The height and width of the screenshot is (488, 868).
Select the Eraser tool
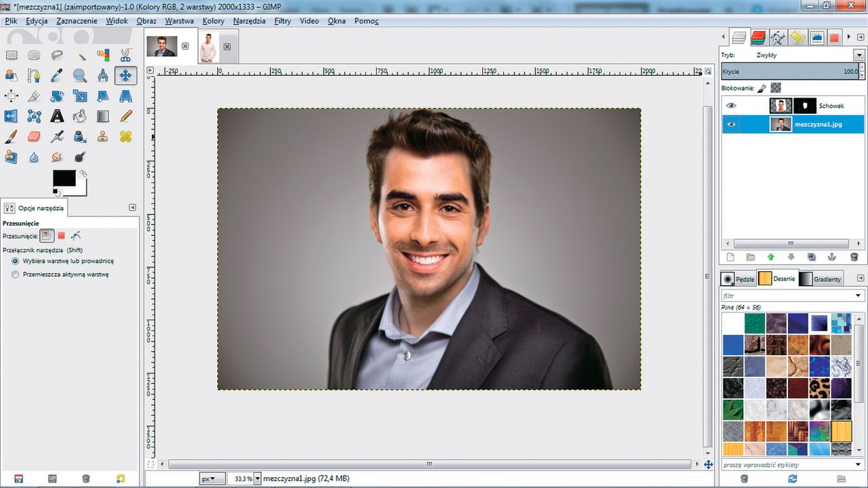pyautogui.click(x=34, y=136)
